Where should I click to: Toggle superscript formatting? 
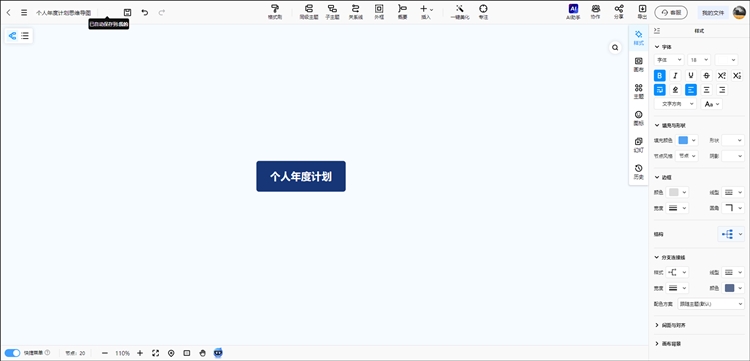[x=722, y=76]
